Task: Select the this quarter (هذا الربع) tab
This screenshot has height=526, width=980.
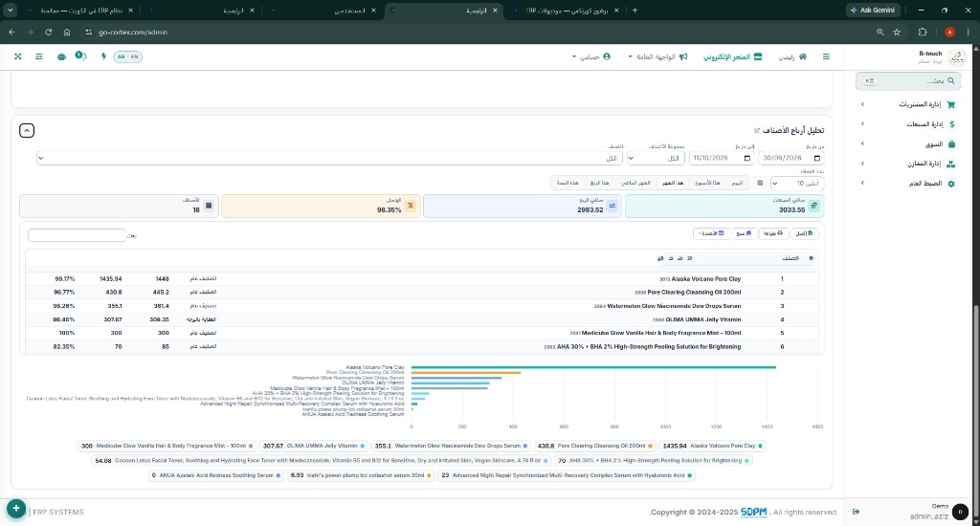Action: click(x=599, y=183)
